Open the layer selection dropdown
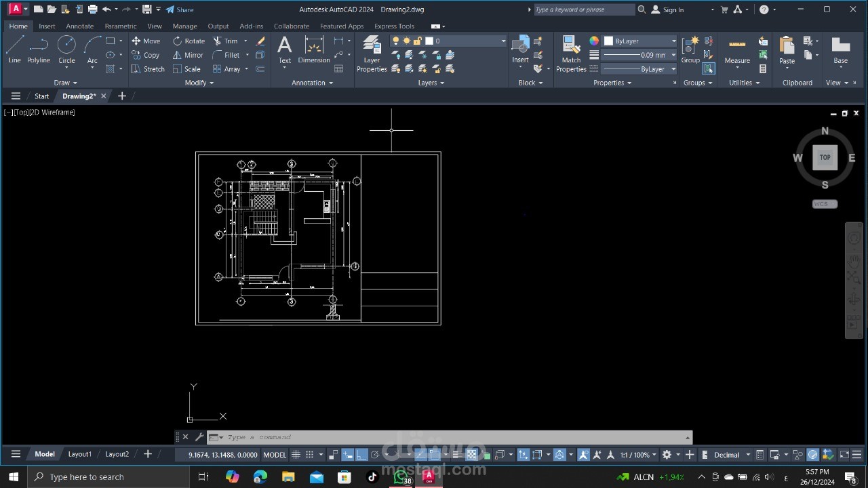 [x=503, y=41]
